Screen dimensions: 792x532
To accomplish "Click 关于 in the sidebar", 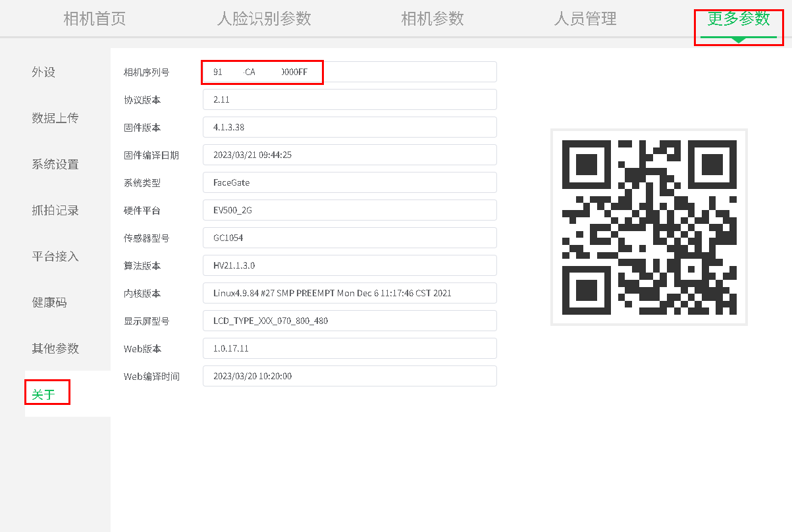I will point(43,394).
